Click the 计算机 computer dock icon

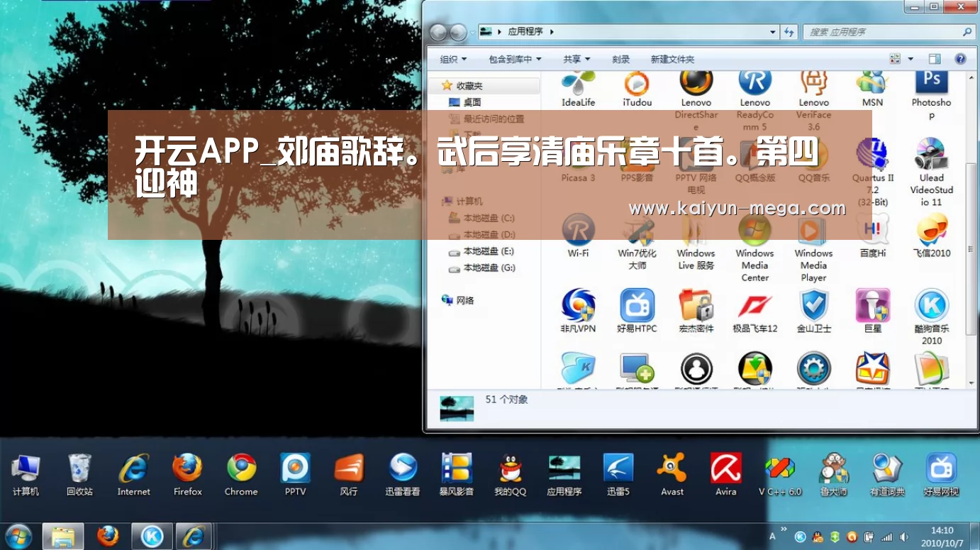26,474
